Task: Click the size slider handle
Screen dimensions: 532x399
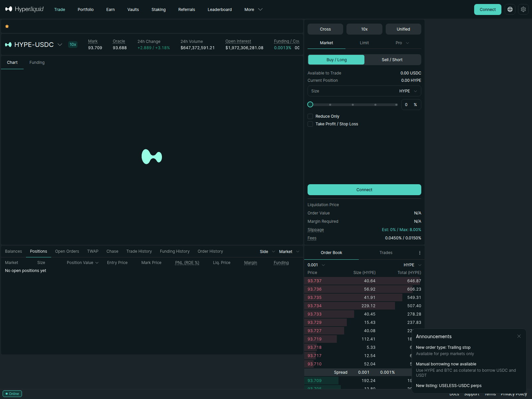Action: [x=310, y=104]
